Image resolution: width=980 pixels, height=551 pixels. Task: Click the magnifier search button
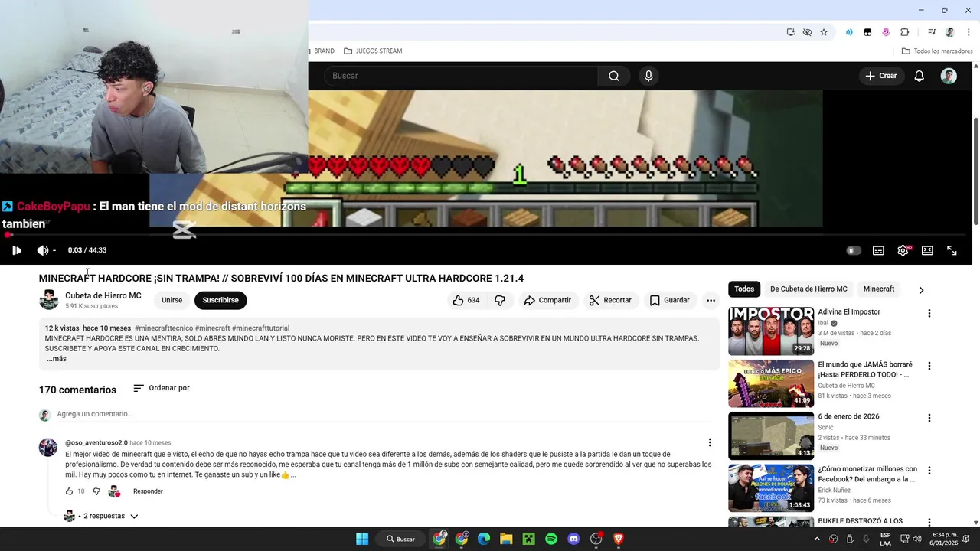click(x=614, y=76)
